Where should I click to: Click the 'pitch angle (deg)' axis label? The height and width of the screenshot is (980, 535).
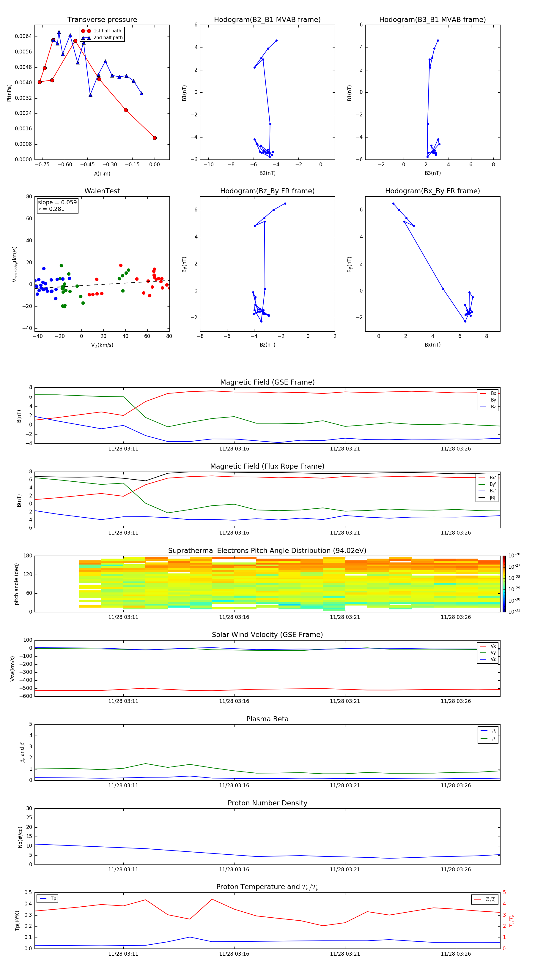[x=16, y=584]
